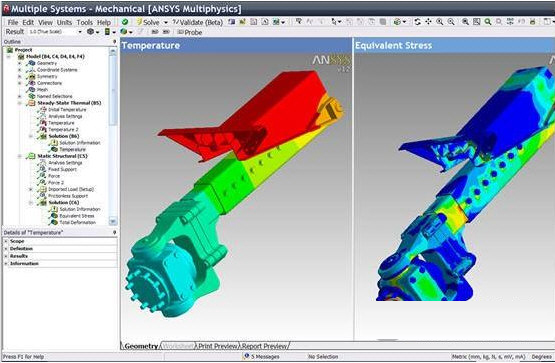Click the Geometry tree icon

(x=32, y=63)
